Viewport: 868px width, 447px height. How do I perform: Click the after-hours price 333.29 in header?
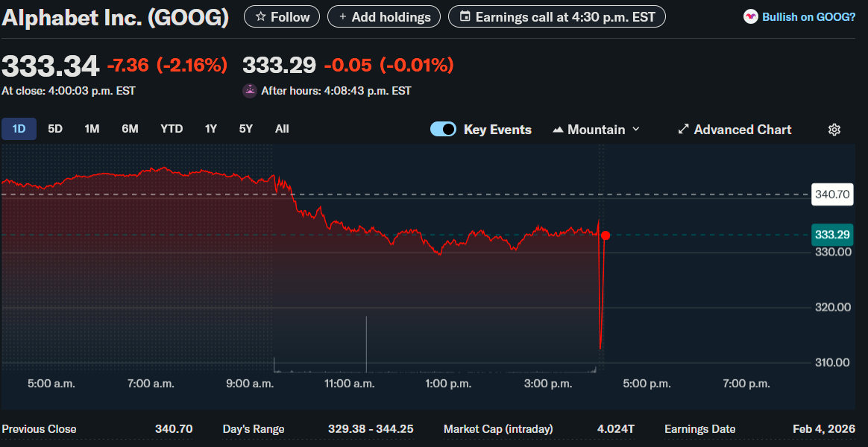[279, 66]
